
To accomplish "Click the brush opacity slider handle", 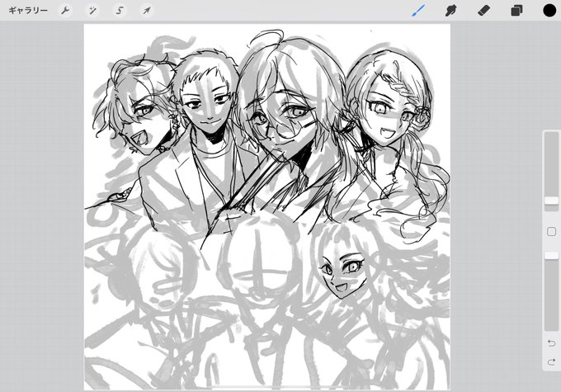I will (551, 255).
